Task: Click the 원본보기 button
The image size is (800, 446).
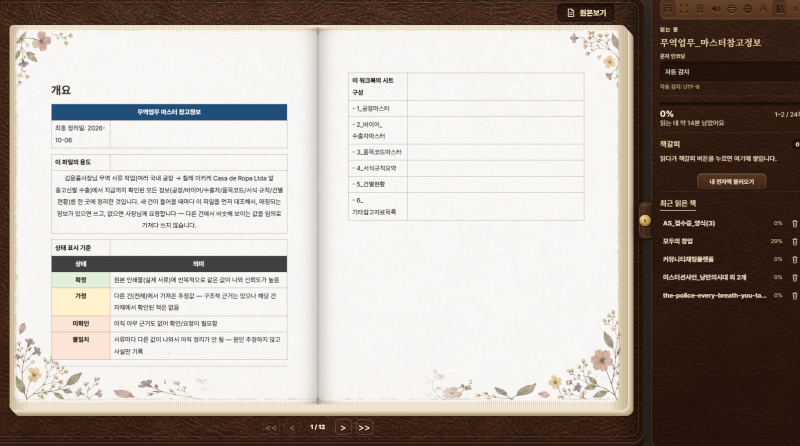Action: pos(586,13)
